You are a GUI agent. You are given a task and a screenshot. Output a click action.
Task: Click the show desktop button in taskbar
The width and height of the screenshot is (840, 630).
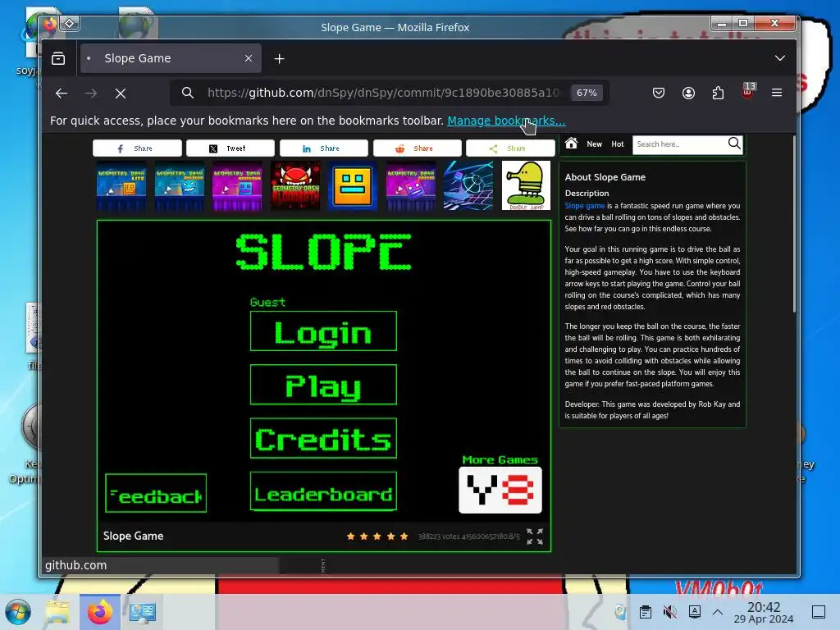pyautogui.click(x=819, y=612)
